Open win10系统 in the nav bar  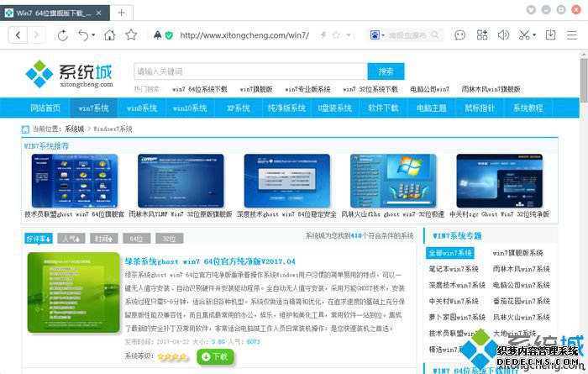click(x=190, y=108)
